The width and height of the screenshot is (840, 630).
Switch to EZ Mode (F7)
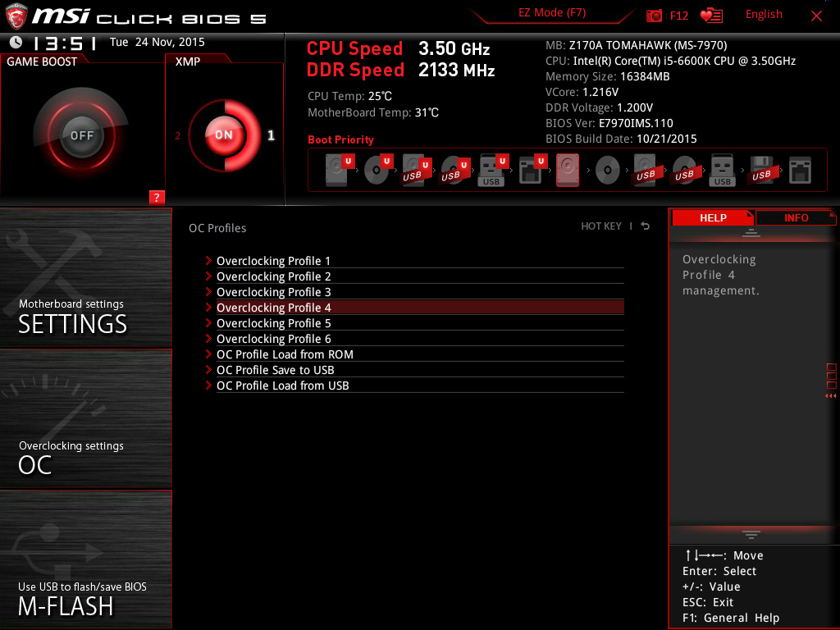tap(552, 13)
